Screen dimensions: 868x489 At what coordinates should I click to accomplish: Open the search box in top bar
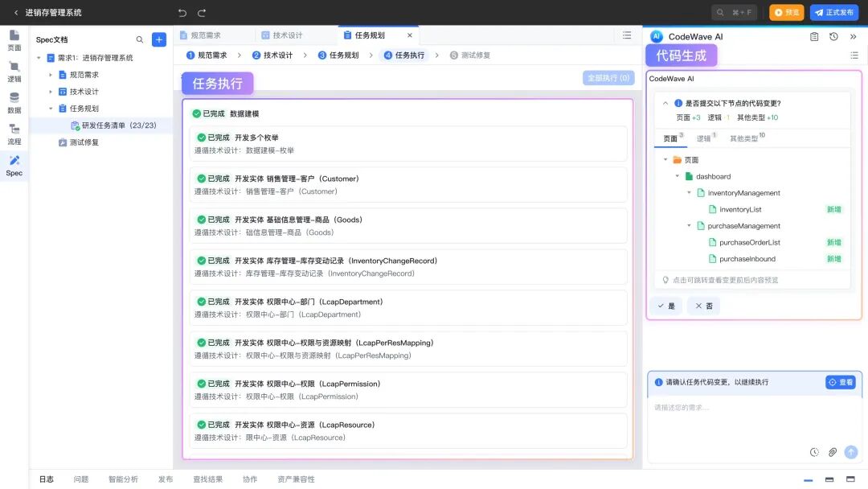734,12
